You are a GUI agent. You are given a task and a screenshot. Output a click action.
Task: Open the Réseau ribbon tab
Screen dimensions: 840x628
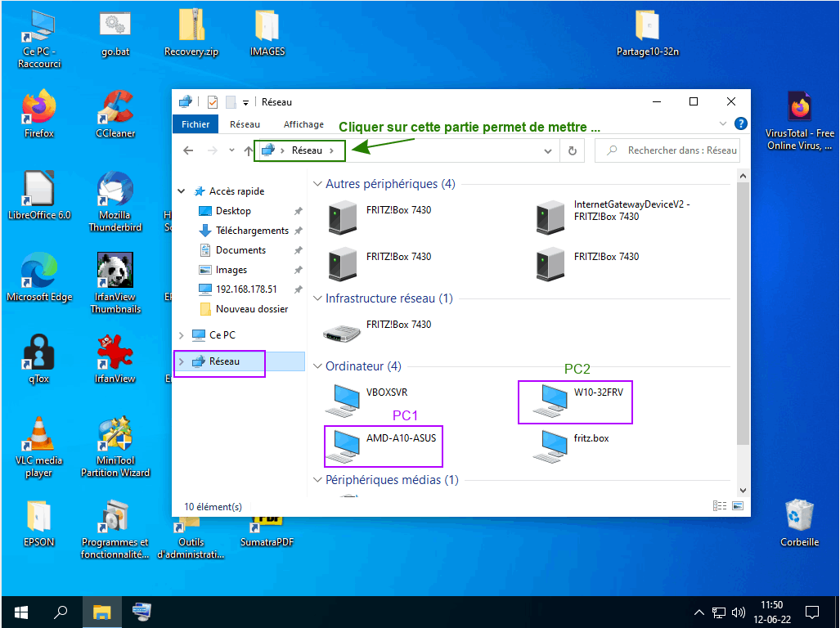245,124
